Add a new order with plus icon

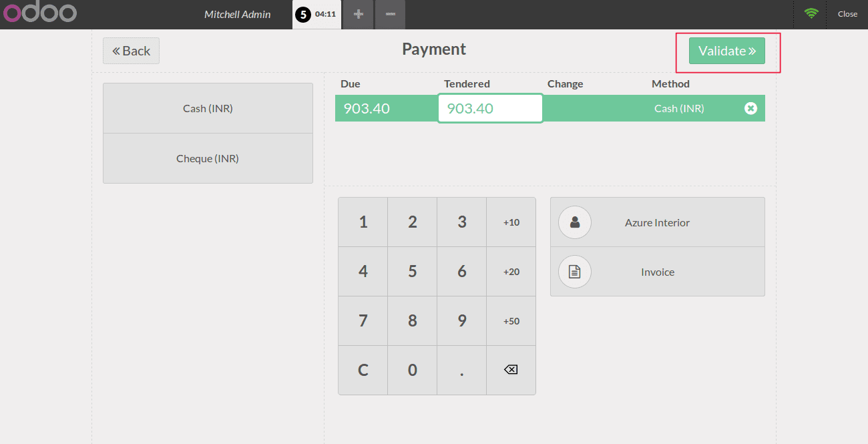tap(359, 14)
